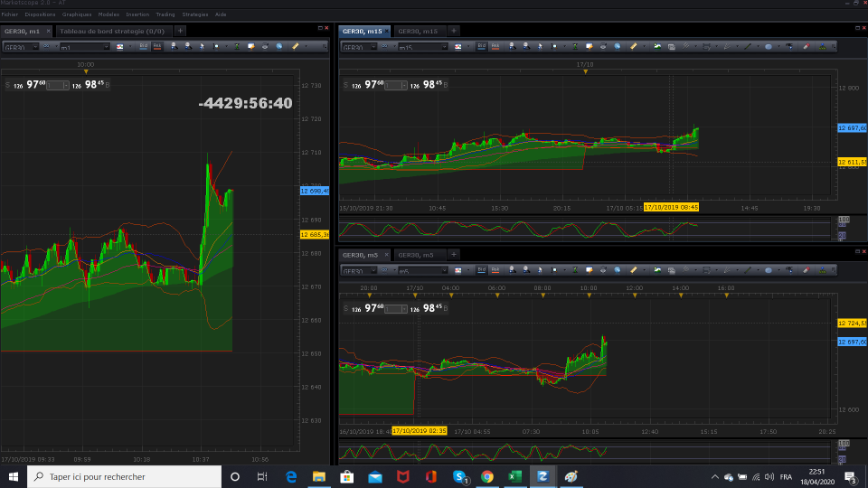The image size is (868, 488).
Task: Open lot size dropdown on m1 chart
Action: 65,85
